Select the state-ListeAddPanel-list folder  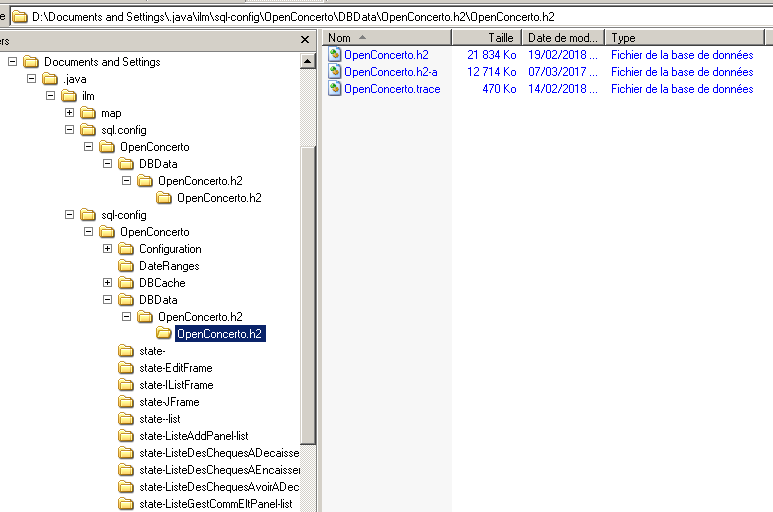pos(193,436)
